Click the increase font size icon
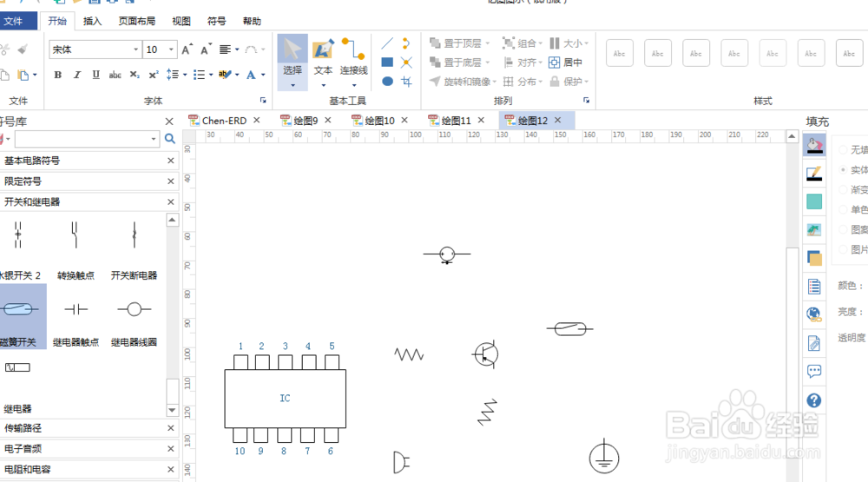 coord(187,50)
